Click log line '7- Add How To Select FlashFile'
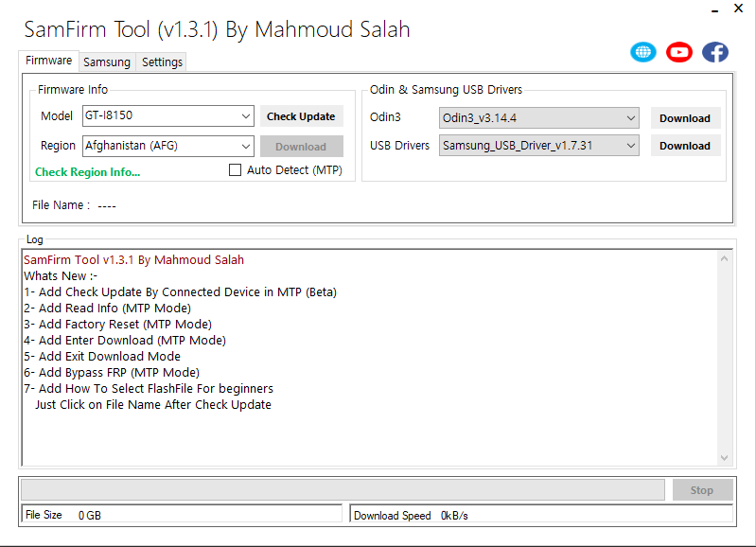The width and height of the screenshot is (756, 547). pos(149,388)
